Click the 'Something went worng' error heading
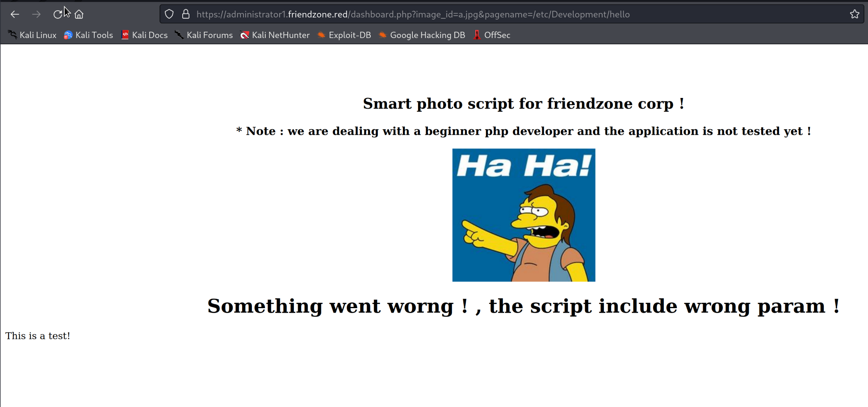 coord(524,306)
